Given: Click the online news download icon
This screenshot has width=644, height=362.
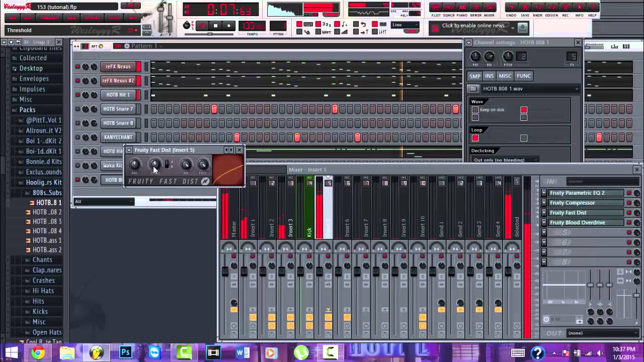Looking at the screenshot, I should point(523,28).
